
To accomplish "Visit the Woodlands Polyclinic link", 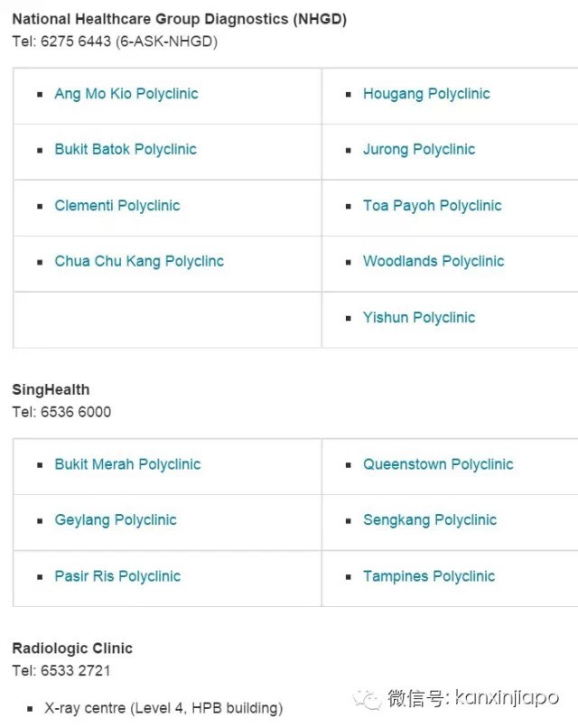I will click(433, 262).
